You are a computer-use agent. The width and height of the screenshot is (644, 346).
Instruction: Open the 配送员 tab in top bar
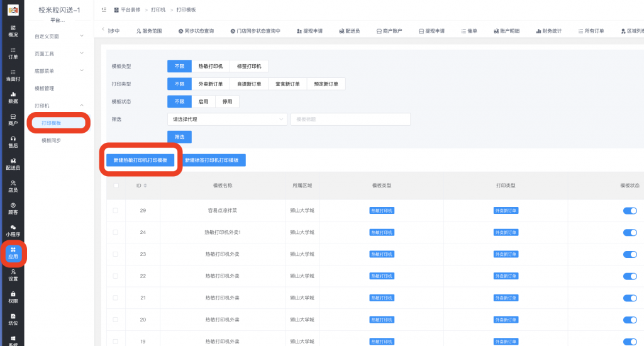tap(350, 31)
